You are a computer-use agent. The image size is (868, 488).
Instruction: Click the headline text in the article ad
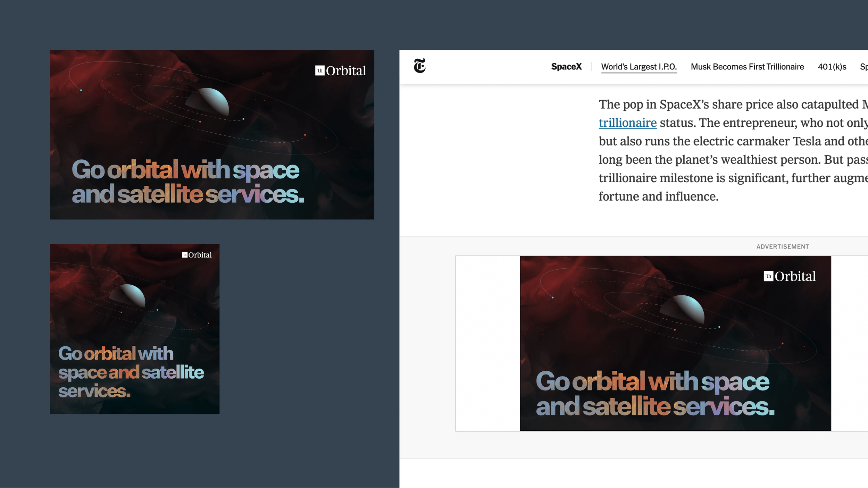tap(655, 393)
